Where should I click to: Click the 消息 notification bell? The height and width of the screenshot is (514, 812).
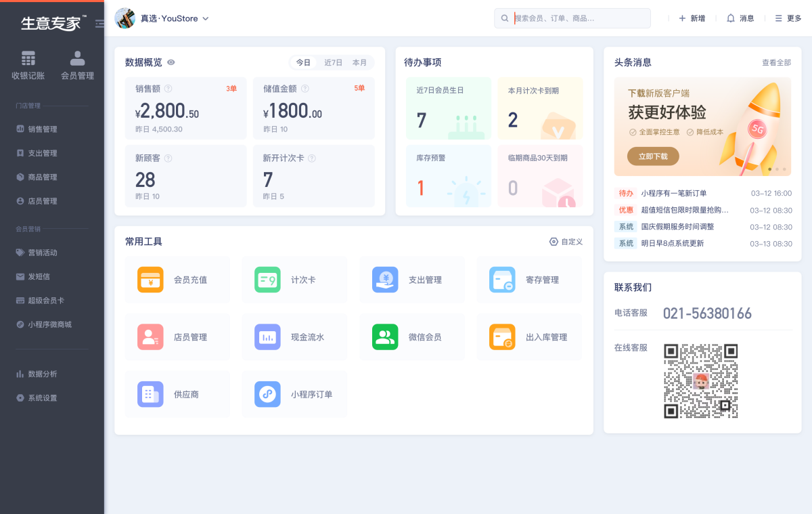coord(731,18)
